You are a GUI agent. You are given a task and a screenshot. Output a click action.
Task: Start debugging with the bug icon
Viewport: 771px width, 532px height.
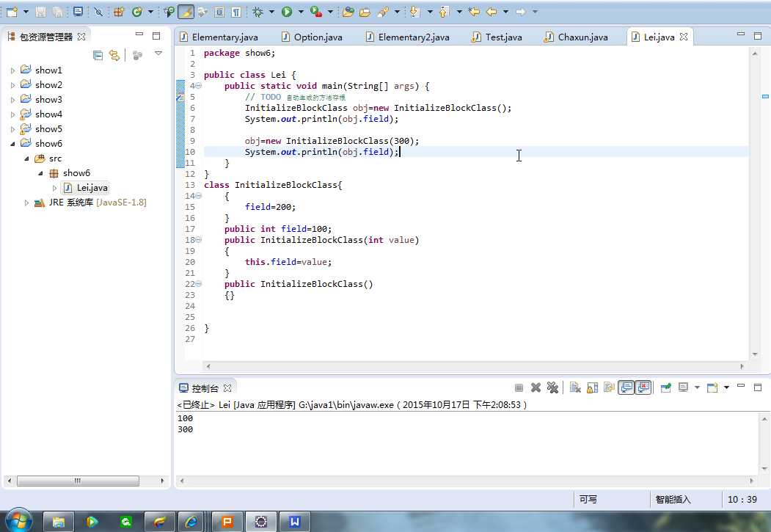point(257,12)
